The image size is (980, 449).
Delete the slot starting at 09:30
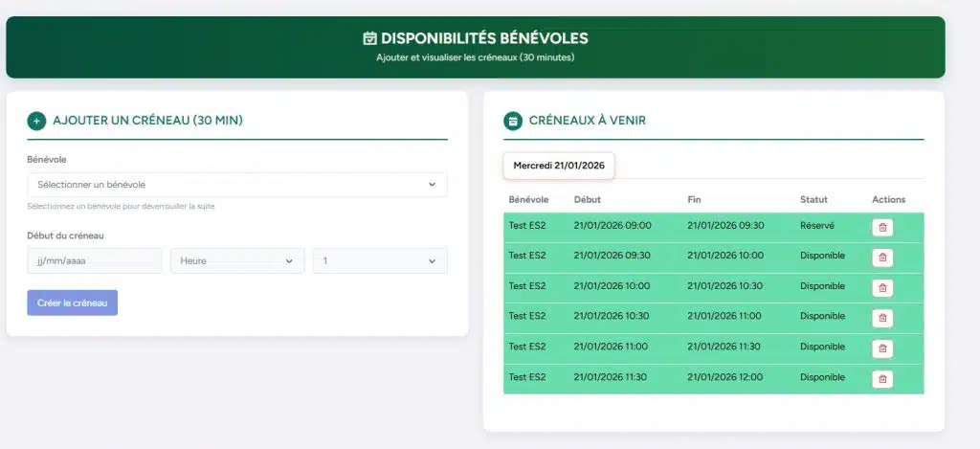click(x=882, y=258)
